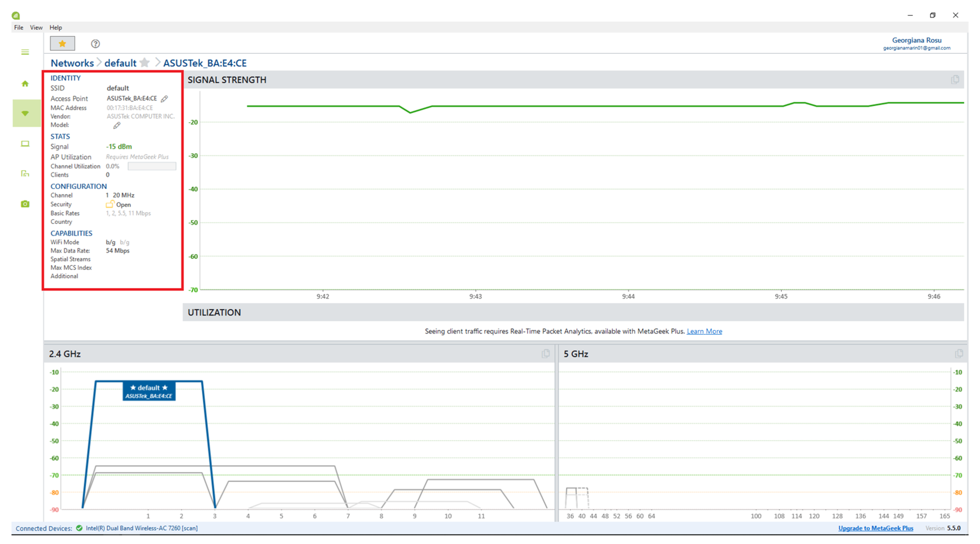Click Upgrade to MetaGeek Plus link
980x544 pixels.
click(x=875, y=528)
